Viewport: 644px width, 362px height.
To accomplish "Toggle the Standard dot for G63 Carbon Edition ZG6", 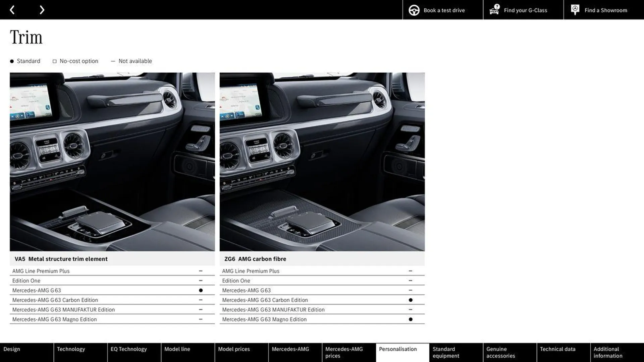I will 410,300.
